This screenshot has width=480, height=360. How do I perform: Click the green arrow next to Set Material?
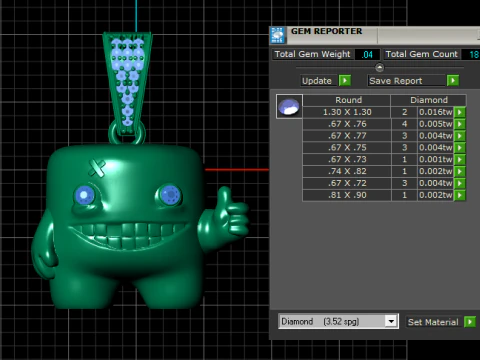pos(470,322)
